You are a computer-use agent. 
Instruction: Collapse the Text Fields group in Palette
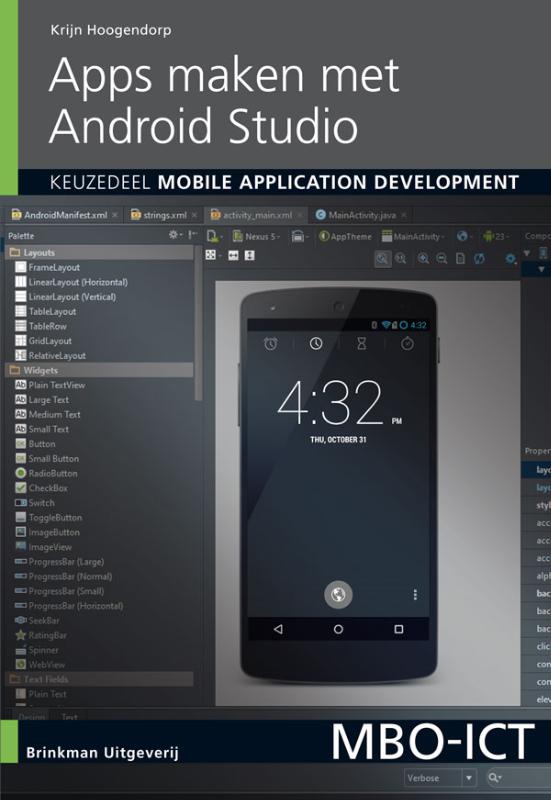point(99,679)
